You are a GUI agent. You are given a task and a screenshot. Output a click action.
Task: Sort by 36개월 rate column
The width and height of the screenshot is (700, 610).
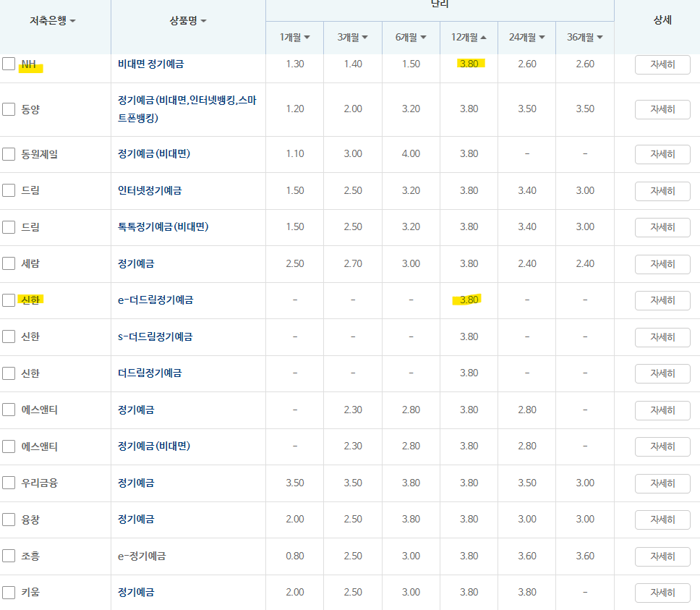pos(585,37)
